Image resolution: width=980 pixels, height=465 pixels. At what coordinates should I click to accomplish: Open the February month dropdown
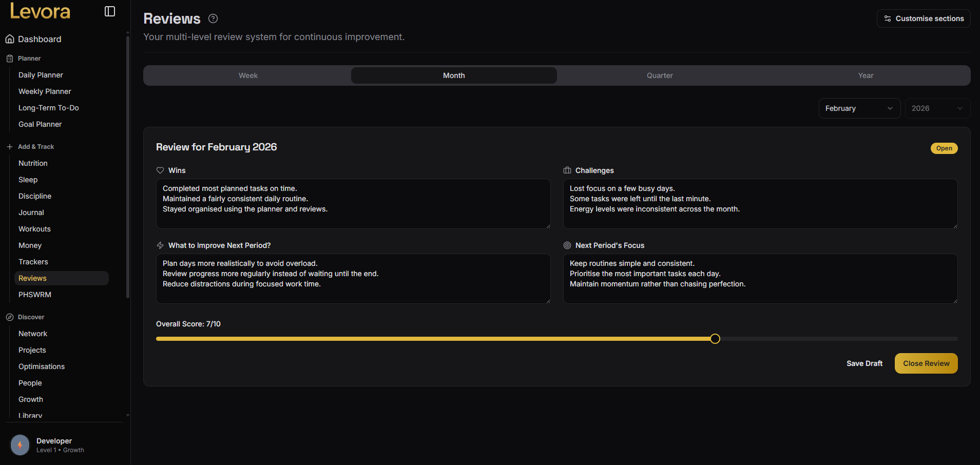coord(859,108)
